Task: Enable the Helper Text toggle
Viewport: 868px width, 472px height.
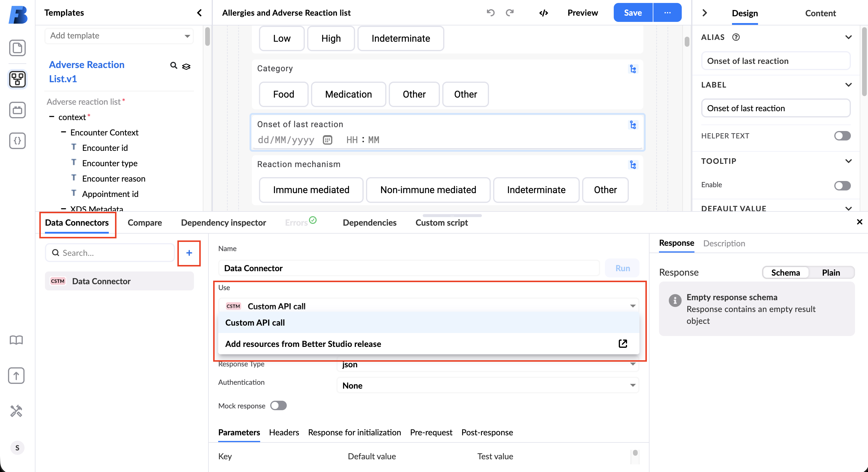Action: pyautogui.click(x=842, y=136)
